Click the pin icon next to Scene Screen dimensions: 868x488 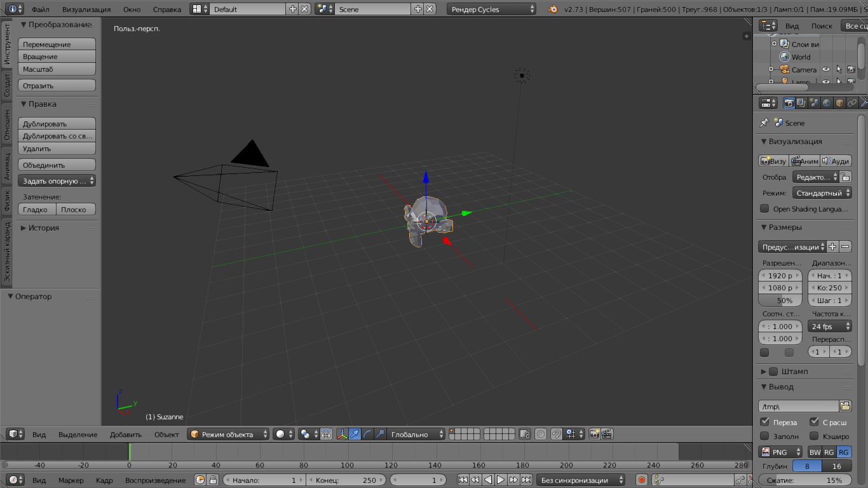click(764, 123)
